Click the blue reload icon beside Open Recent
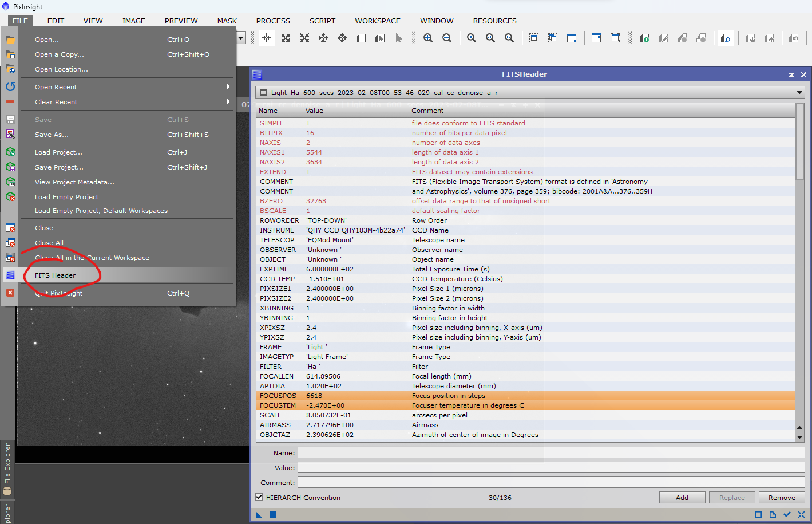Viewport: 812px width, 524px height. point(10,86)
